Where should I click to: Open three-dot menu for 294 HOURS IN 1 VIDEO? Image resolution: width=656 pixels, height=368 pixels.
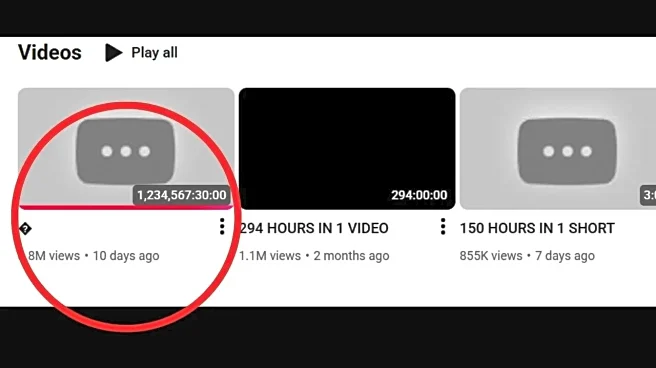pos(443,227)
